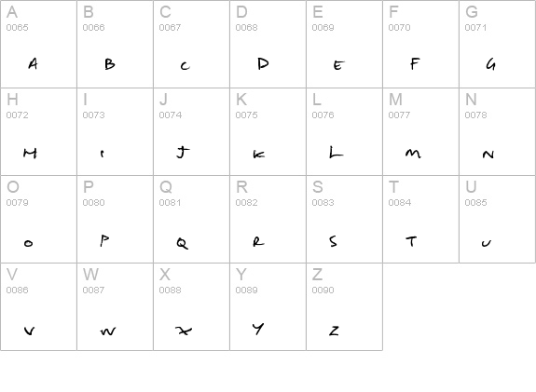Click the T glyph cell 0084

coord(420,219)
